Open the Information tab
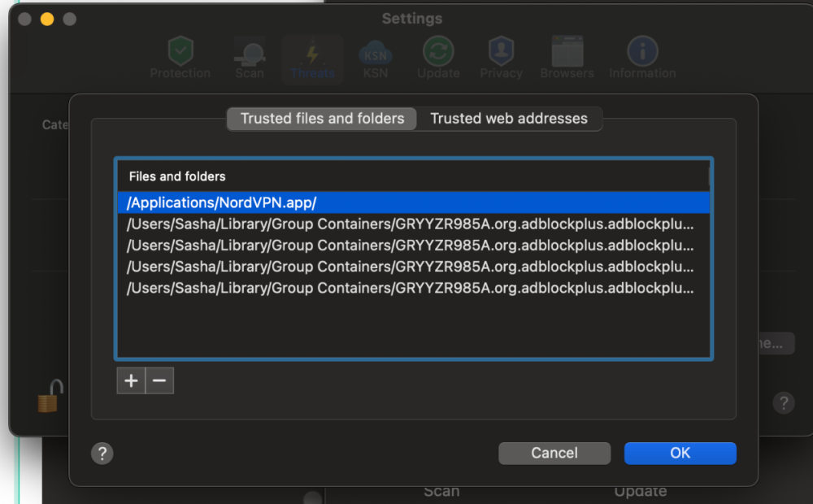 pyautogui.click(x=642, y=58)
